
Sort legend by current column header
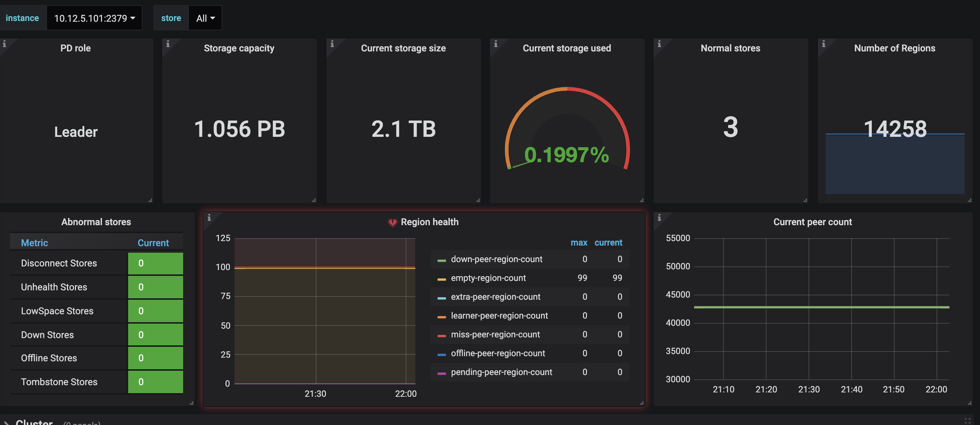pyautogui.click(x=608, y=243)
